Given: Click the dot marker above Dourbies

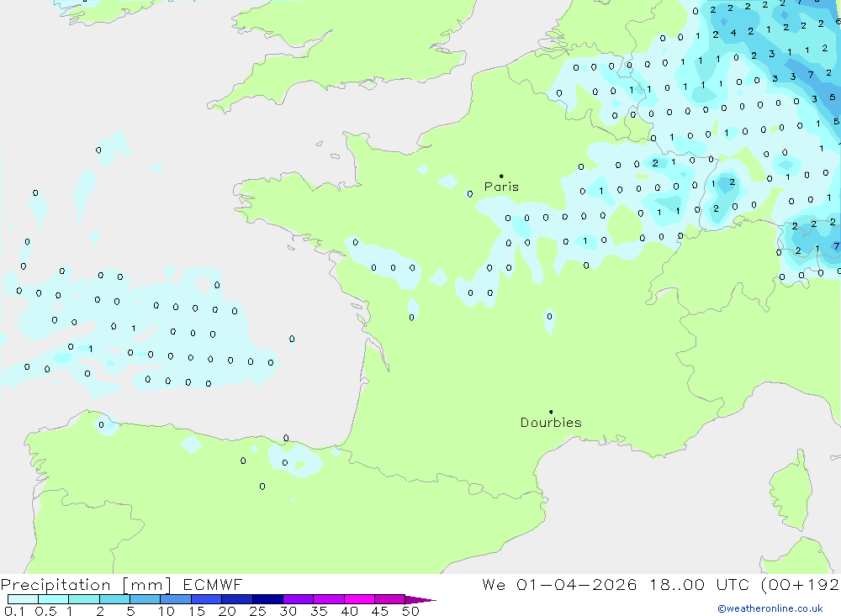Looking at the screenshot, I should click(x=551, y=412).
